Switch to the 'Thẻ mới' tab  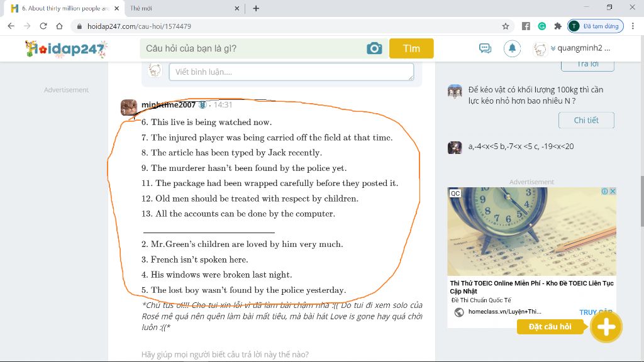(180, 8)
